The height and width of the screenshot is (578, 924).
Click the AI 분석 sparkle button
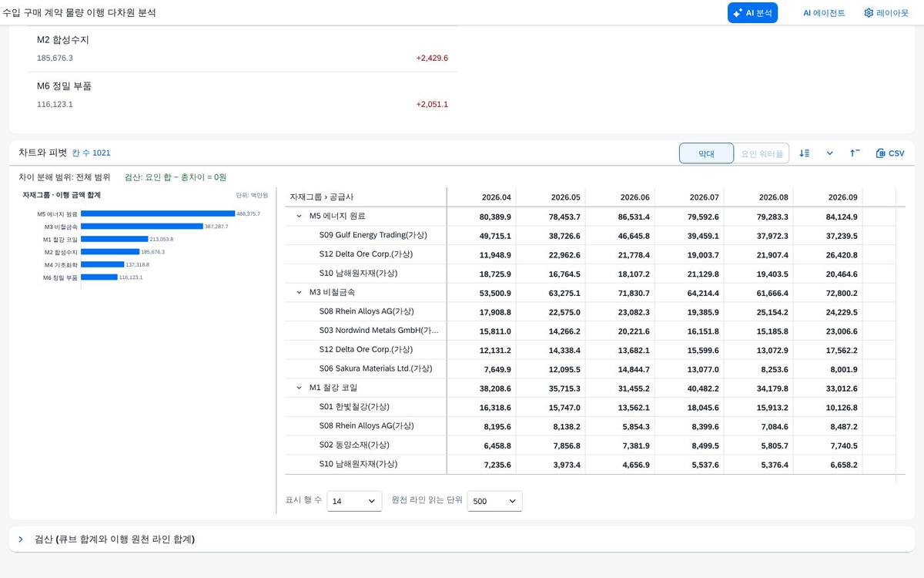[752, 12]
